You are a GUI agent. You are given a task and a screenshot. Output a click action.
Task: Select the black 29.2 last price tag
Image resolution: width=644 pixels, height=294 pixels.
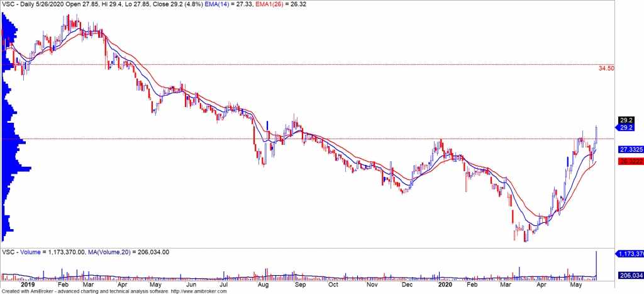pos(626,120)
